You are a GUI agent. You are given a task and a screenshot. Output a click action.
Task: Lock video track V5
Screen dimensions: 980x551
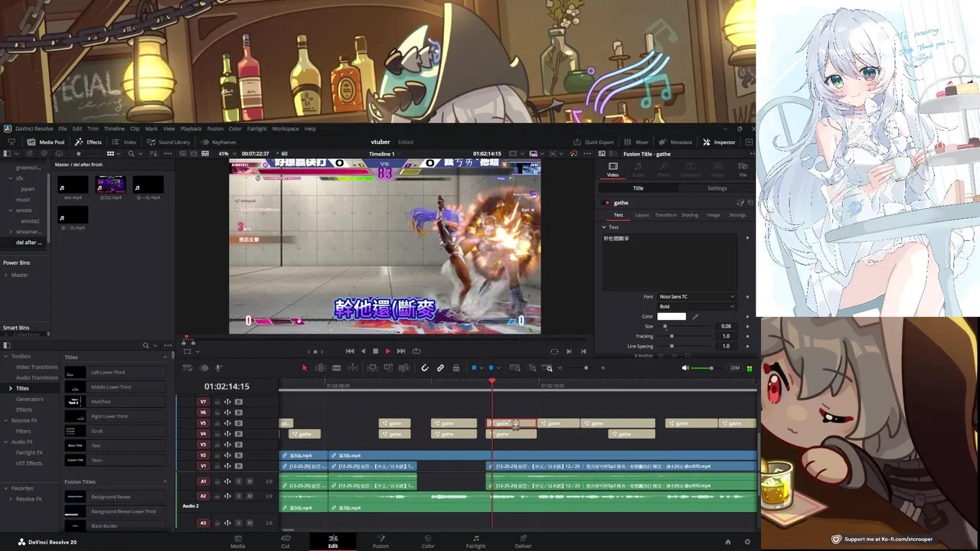[217, 423]
